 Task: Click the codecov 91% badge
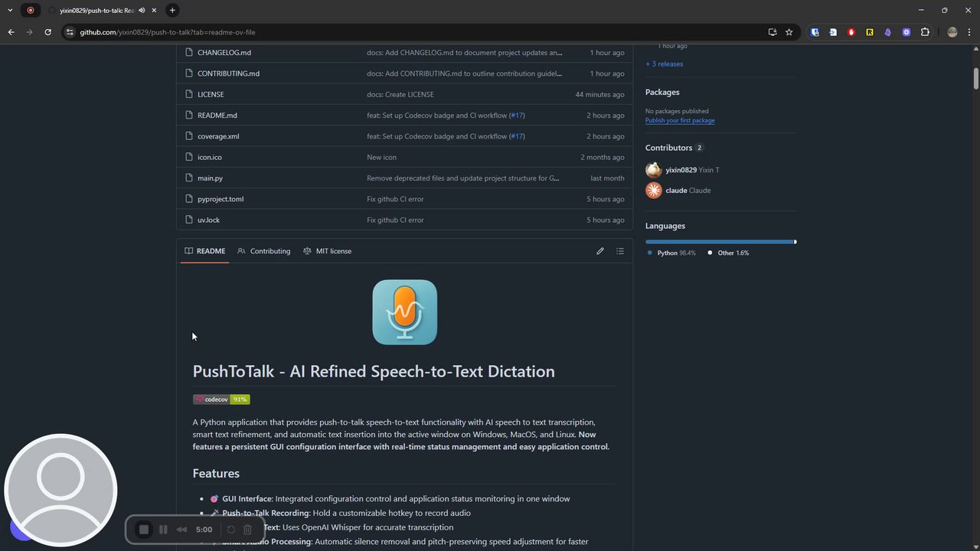221,399
